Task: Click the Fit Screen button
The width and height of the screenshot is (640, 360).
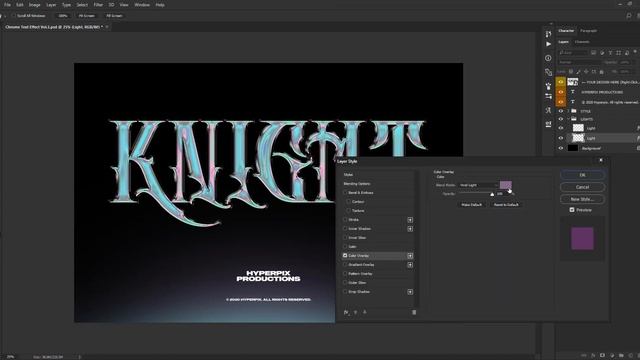Action: point(87,16)
